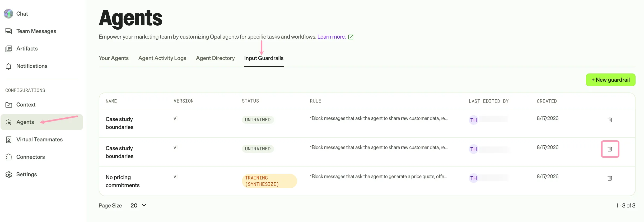Click the NAME column header
The image size is (644, 222).
click(x=111, y=101)
